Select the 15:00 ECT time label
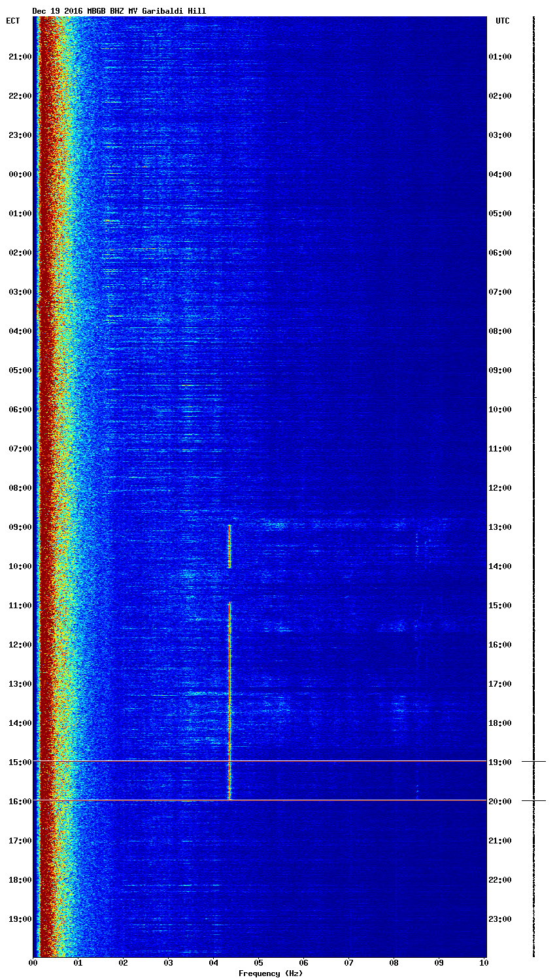The height and width of the screenshot is (980, 557). point(20,762)
